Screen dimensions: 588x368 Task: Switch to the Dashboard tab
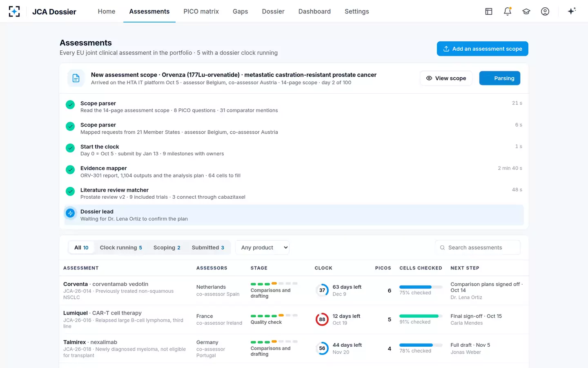coord(314,11)
